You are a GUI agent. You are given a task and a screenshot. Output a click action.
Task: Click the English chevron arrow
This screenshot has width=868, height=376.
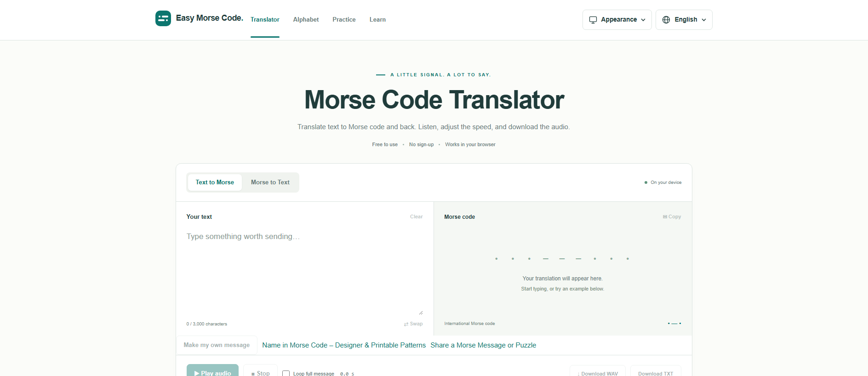tap(704, 20)
